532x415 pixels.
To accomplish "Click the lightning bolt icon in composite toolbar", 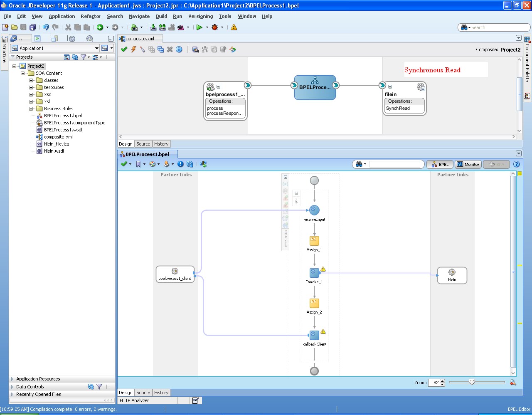I will click(133, 49).
